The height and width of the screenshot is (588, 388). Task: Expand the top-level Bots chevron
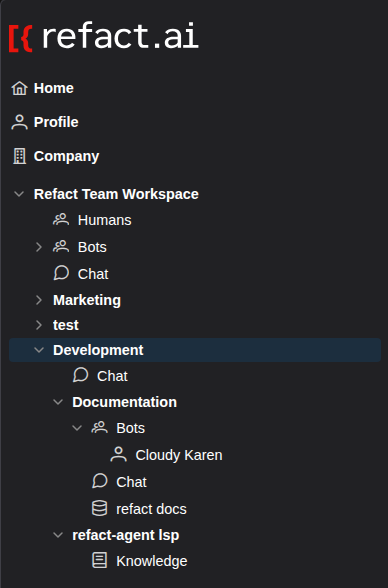pos(39,247)
